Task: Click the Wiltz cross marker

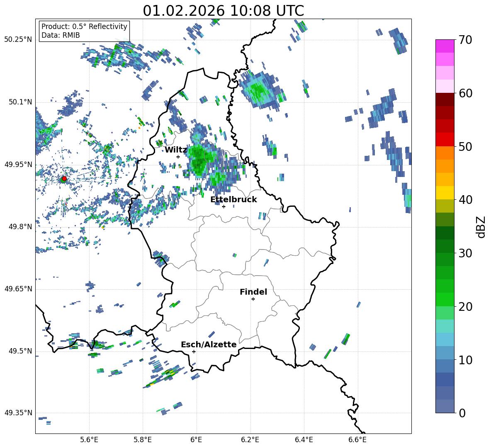Action: [178, 157]
